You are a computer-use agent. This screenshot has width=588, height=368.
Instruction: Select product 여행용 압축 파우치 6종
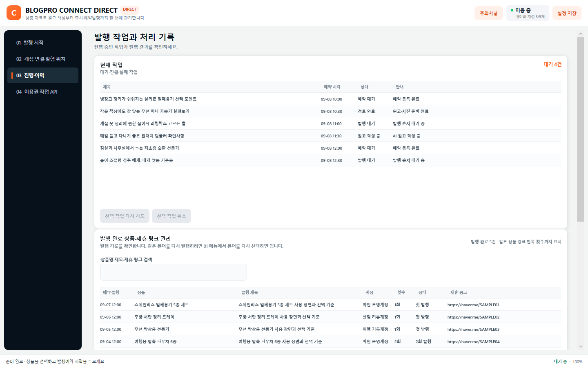click(x=156, y=341)
